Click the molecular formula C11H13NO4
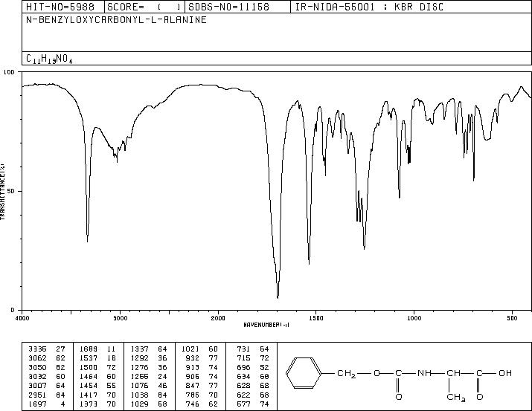532x411 pixels. 49,59
